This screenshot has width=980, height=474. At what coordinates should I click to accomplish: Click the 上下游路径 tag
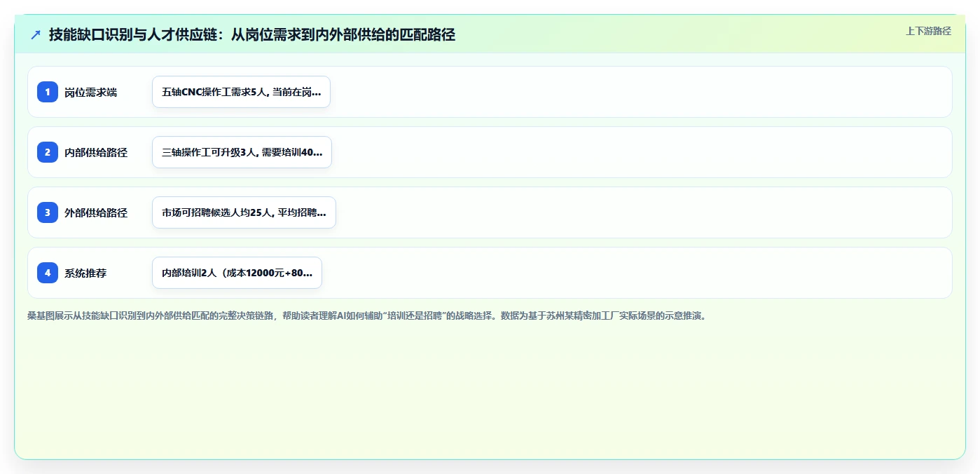click(x=928, y=31)
